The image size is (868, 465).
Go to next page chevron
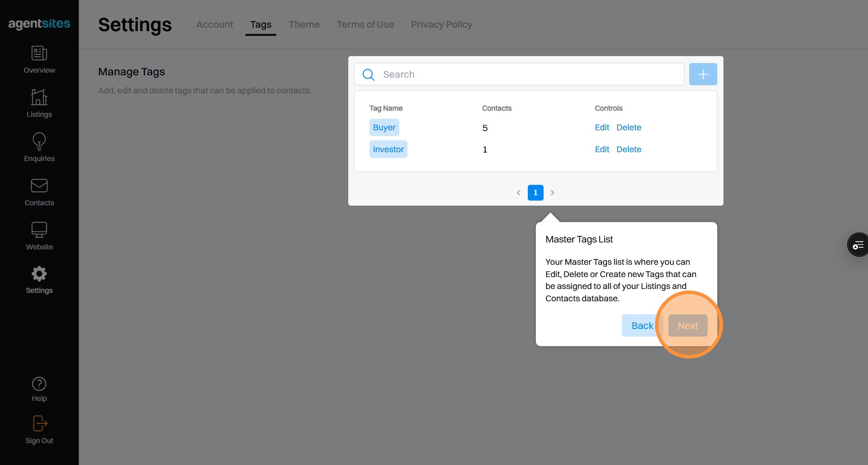click(552, 193)
